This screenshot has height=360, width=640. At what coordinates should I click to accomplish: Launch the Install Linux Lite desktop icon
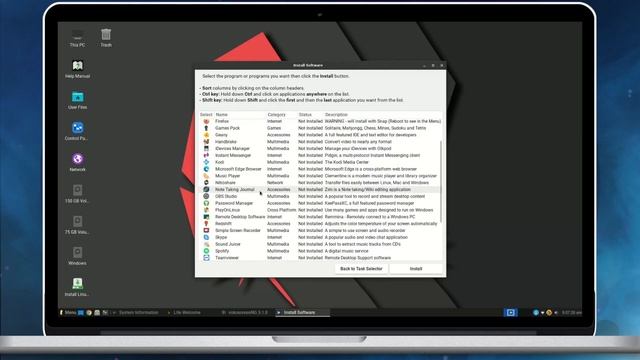pyautogui.click(x=77, y=287)
